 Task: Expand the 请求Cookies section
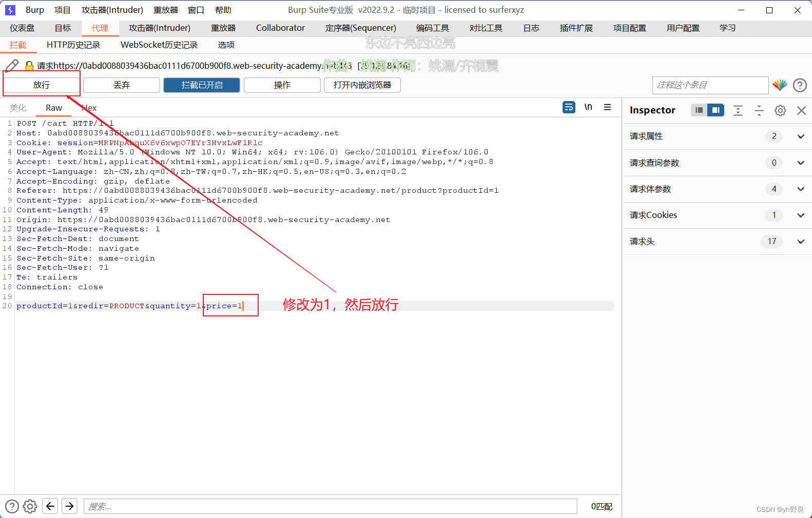[718, 215]
